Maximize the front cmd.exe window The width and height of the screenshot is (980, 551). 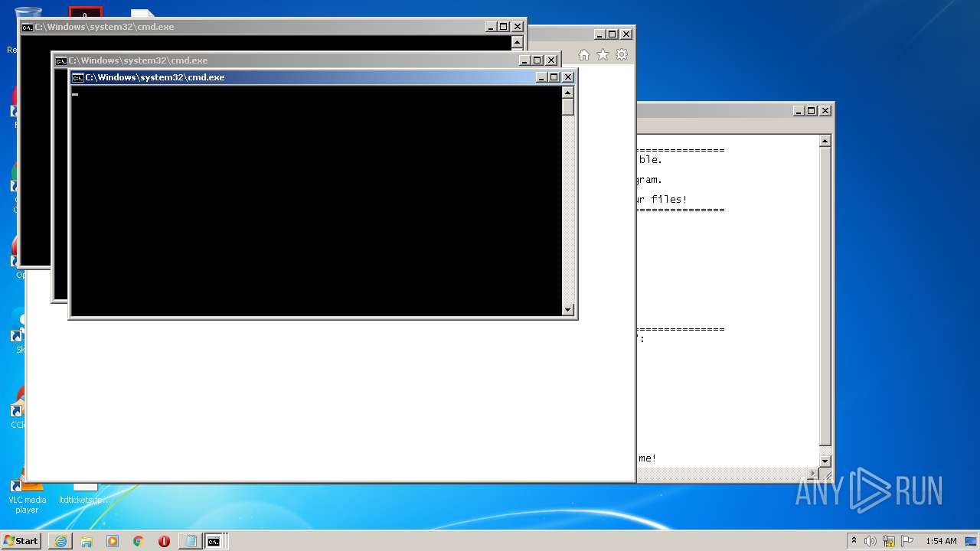[554, 77]
